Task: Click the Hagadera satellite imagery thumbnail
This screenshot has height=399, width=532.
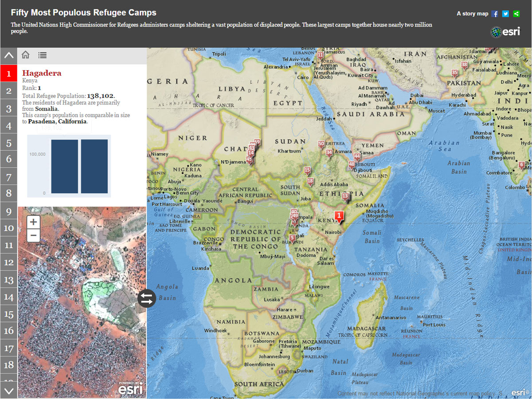Action: pos(82,301)
